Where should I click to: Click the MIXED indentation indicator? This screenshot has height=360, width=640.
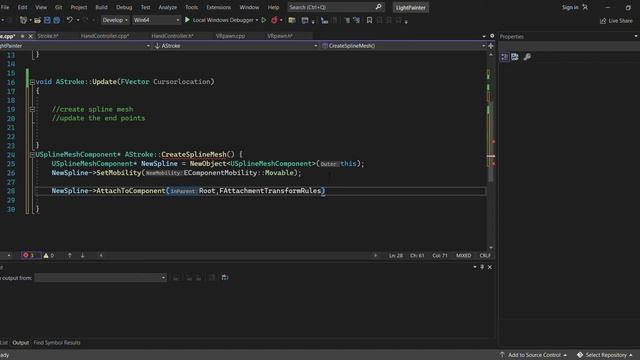pos(463,255)
